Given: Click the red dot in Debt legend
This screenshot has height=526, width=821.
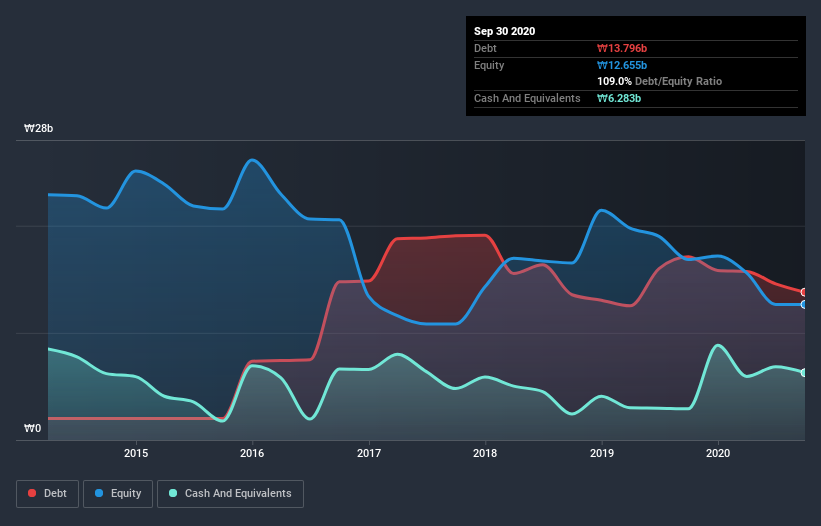Looking at the screenshot, I should [32, 493].
